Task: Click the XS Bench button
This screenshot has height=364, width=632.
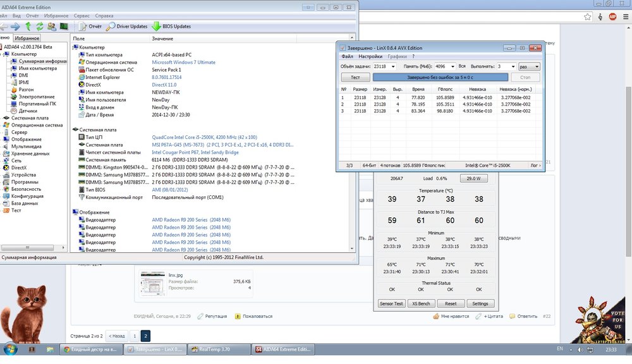Action: pyautogui.click(x=420, y=303)
